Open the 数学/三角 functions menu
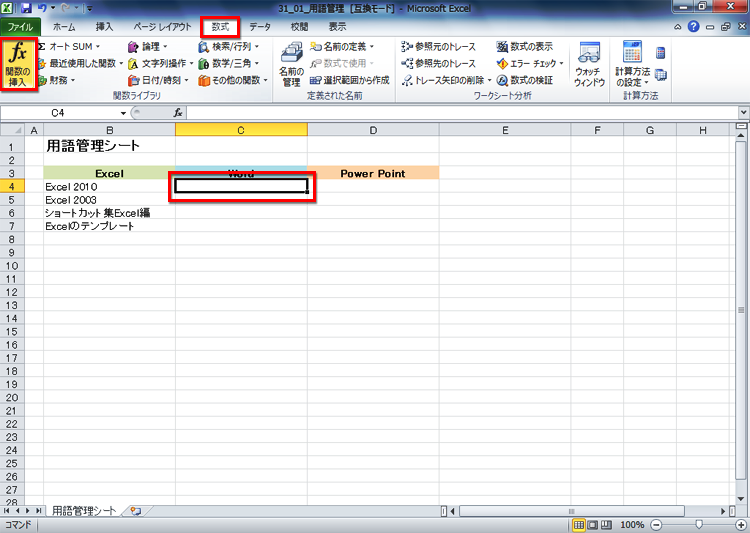Screen dimensions: 750x533 click(229, 63)
